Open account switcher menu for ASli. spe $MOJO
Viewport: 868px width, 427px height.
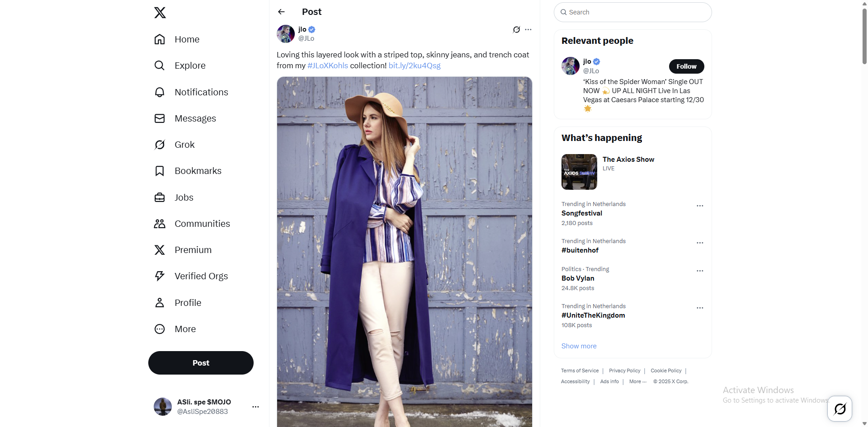coord(255,407)
